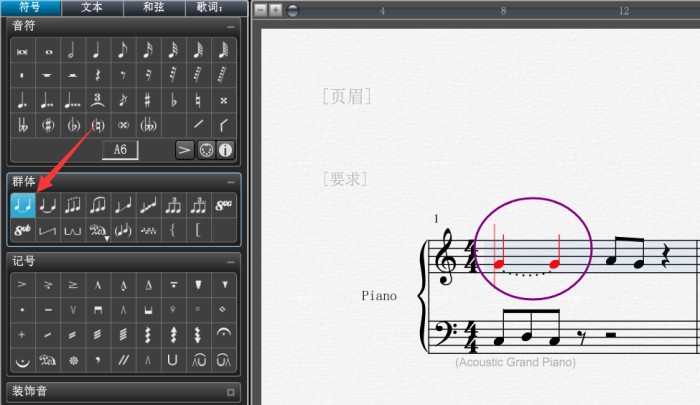
Task: Expand the 装饰音 palette section
Action: coord(231,391)
